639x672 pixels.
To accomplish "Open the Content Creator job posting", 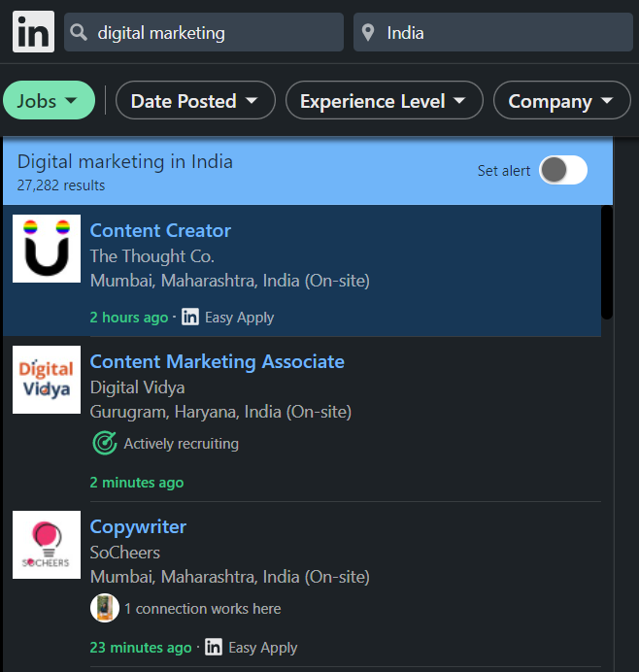I will [x=160, y=230].
